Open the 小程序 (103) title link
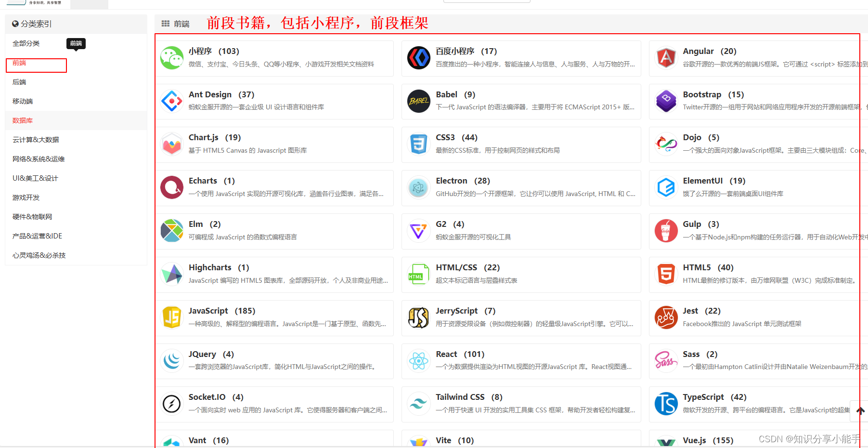868x448 pixels. click(214, 51)
